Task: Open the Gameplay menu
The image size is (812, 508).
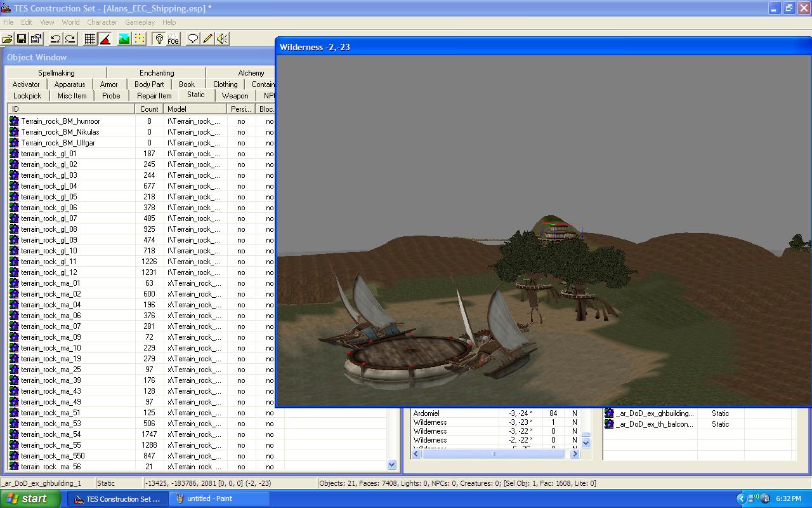Action: 140,22
